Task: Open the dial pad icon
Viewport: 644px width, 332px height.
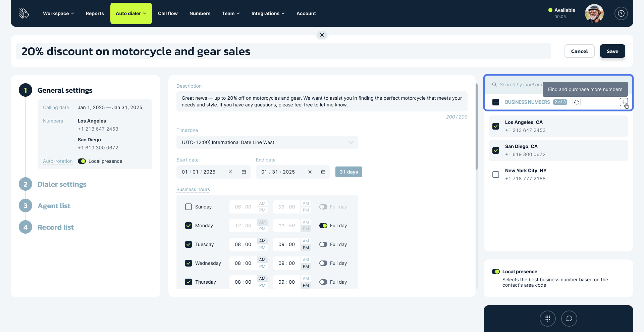Action: click(x=547, y=319)
